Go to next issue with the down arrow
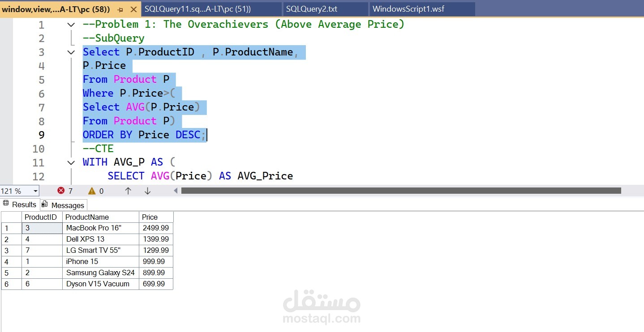644x332 pixels. pos(147,191)
